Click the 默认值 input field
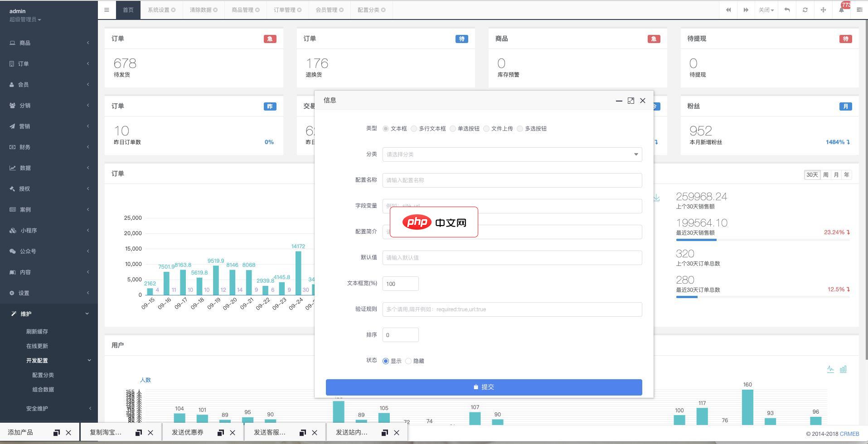Viewport: 868px width, 444px height. point(512,257)
